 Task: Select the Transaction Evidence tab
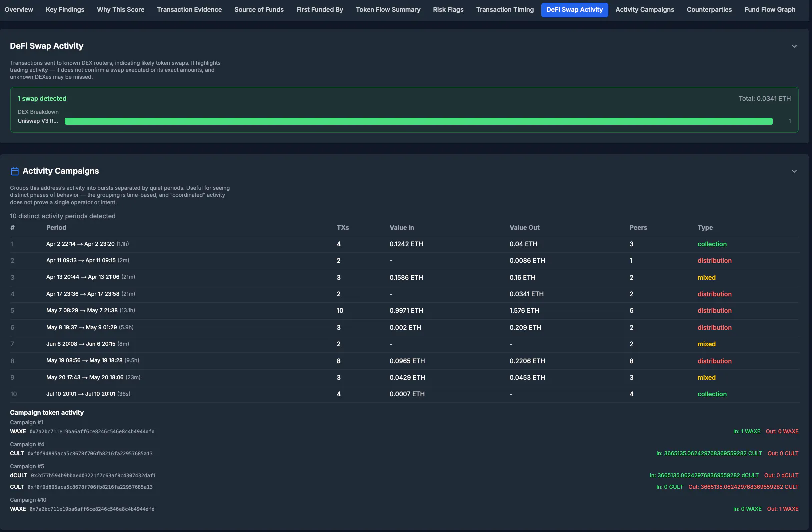click(189, 10)
